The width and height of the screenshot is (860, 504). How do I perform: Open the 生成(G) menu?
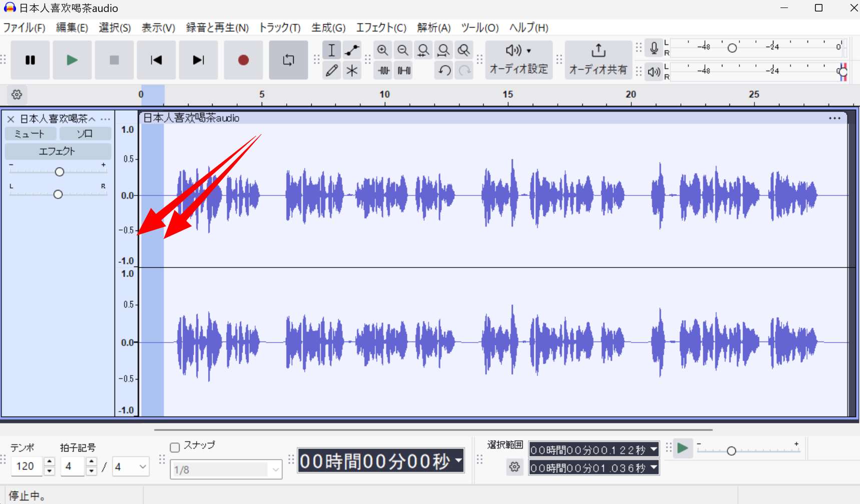click(328, 28)
